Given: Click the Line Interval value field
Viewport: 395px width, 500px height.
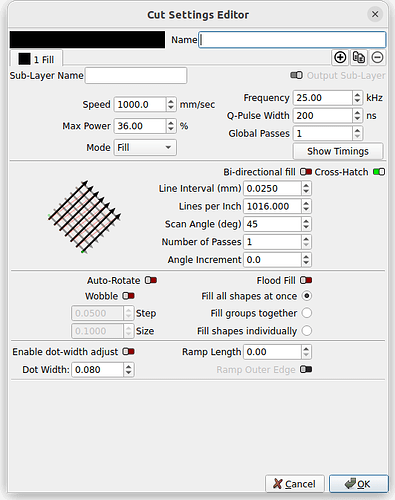Looking at the screenshot, I should 272,188.
